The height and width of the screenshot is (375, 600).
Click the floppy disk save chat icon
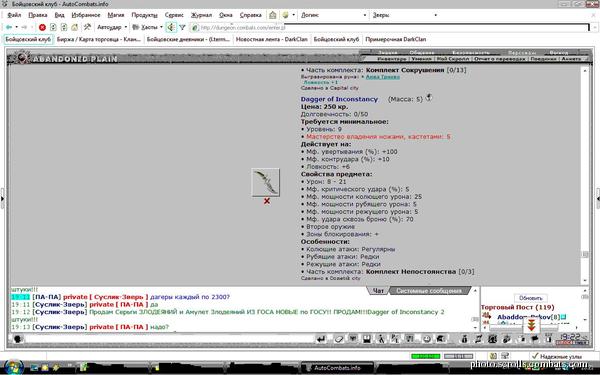(x=367, y=339)
